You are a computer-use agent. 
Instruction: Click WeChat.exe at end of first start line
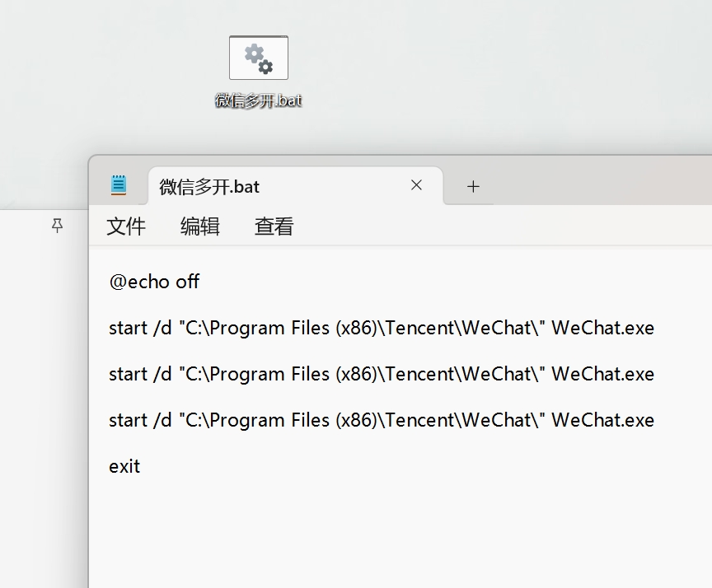tap(603, 328)
